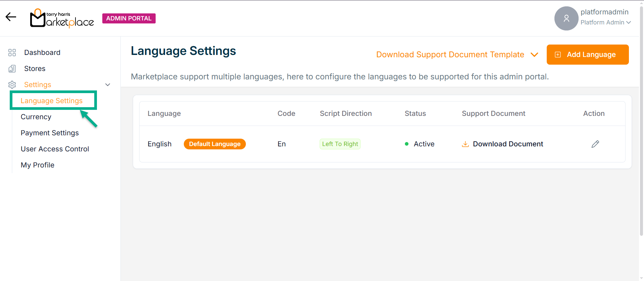Click the Download Document link
The width and height of the screenshot is (644, 281).
tap(508, 144)
